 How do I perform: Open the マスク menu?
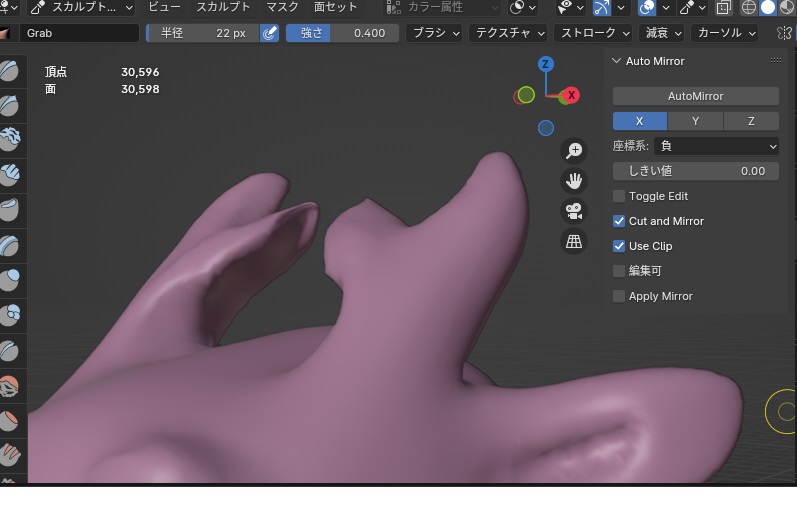coord(282,7)
